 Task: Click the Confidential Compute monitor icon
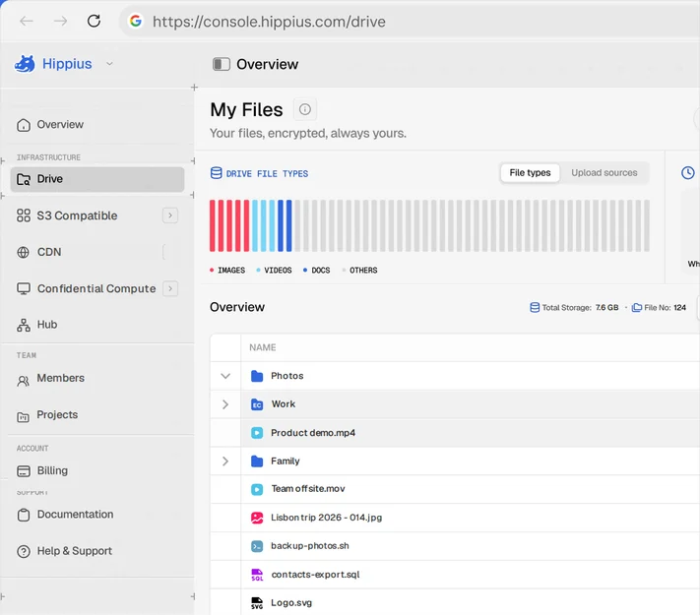(24, 288)
